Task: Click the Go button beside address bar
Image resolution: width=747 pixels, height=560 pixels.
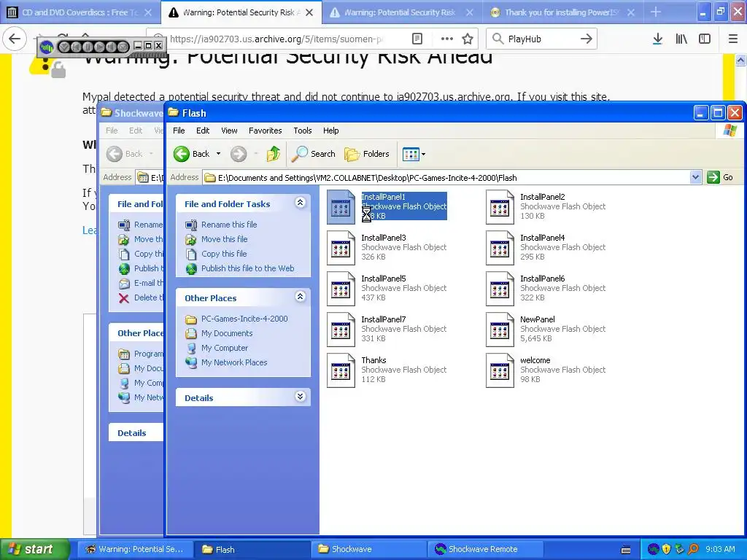Action: (x=720, y=178)
